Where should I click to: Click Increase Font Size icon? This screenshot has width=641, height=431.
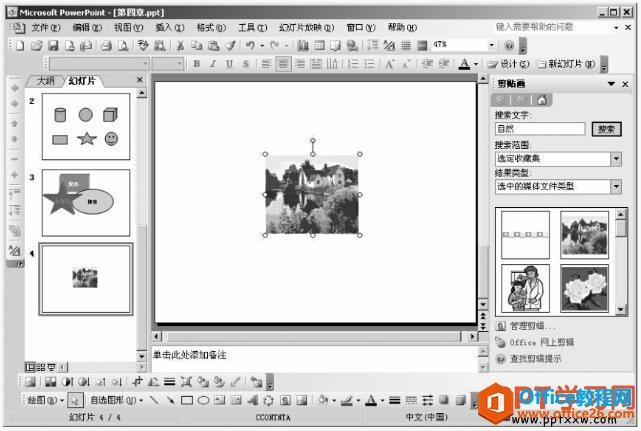[x=390, y=64]
